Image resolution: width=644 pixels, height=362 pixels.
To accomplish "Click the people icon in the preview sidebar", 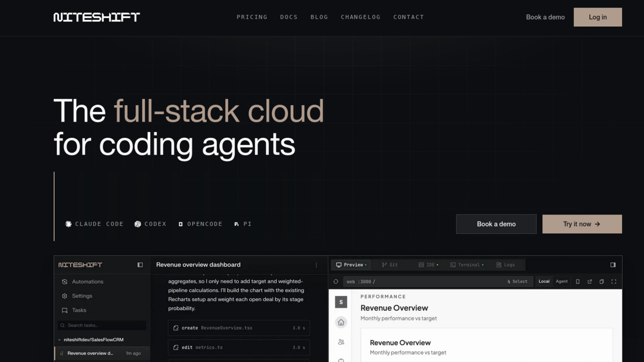I will [341, 342].
